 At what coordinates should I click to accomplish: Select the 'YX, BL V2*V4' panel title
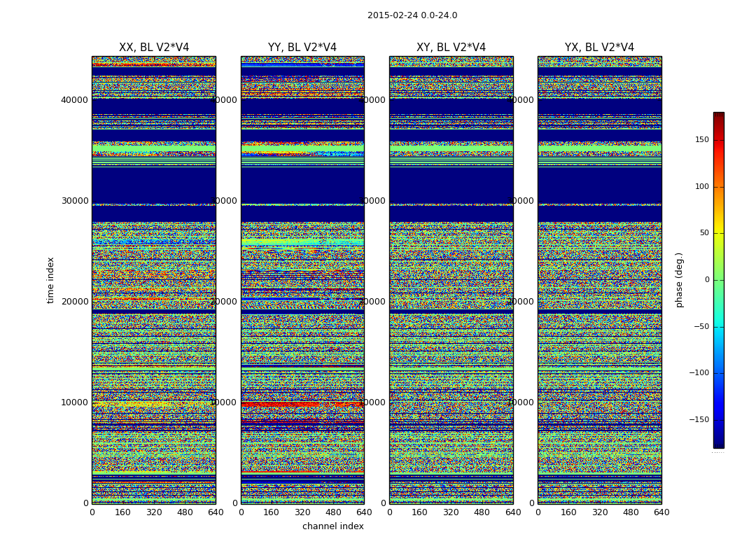click(599, 48)
